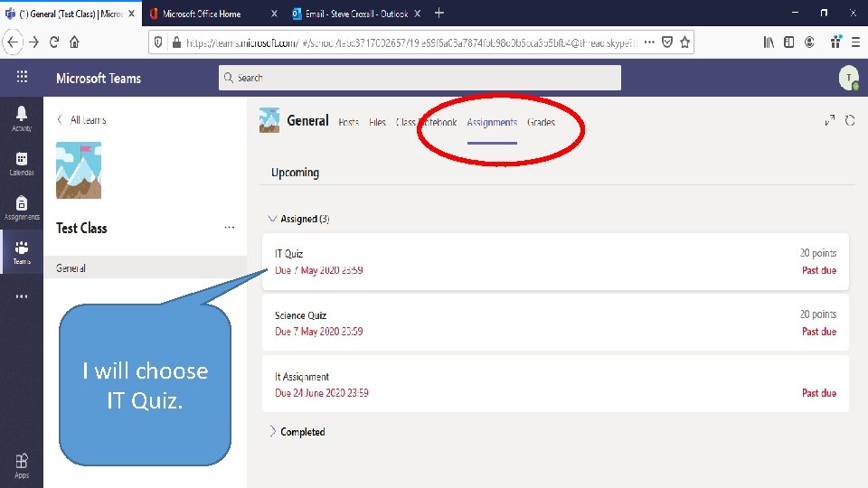
Task: Go back to All teams
Action: pos(82,119)
